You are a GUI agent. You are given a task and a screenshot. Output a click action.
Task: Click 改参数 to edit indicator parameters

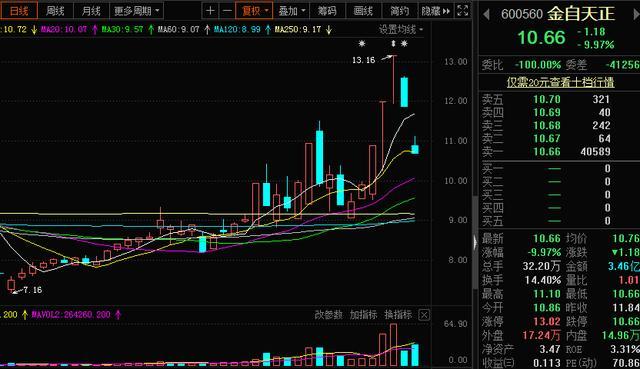pos(328,315)
